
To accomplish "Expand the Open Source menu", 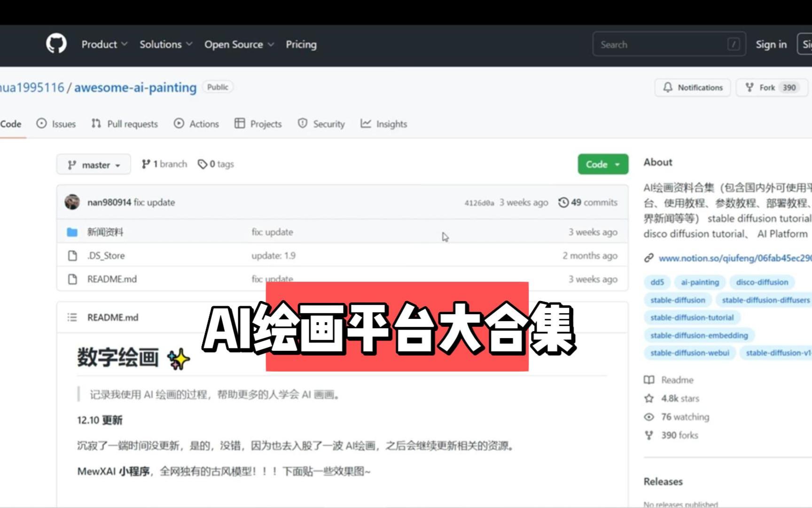I will (239, 44).
